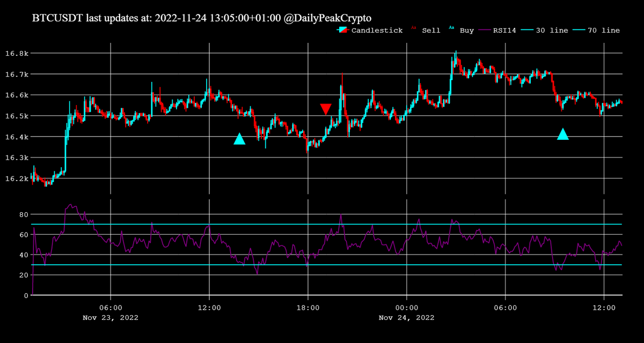Click the red Sell triangle marker
Screen dimensions: 644x343
click(326, 109)
